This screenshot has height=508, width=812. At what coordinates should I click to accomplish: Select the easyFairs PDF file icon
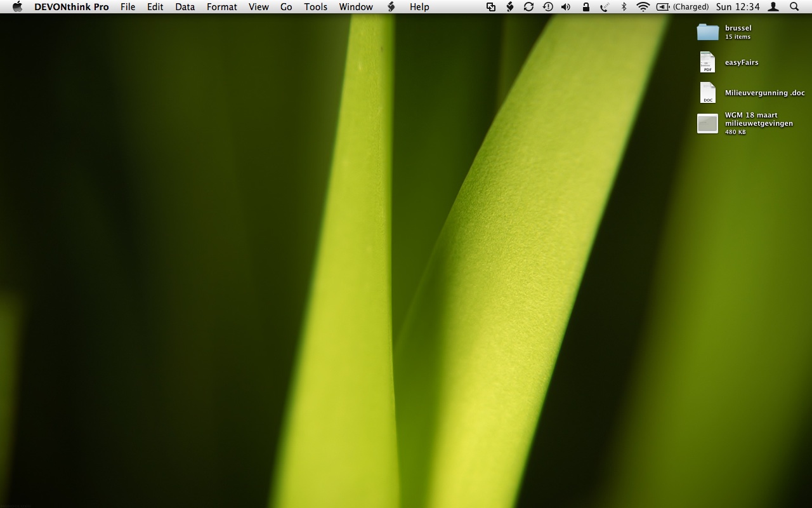pos(707,62)
